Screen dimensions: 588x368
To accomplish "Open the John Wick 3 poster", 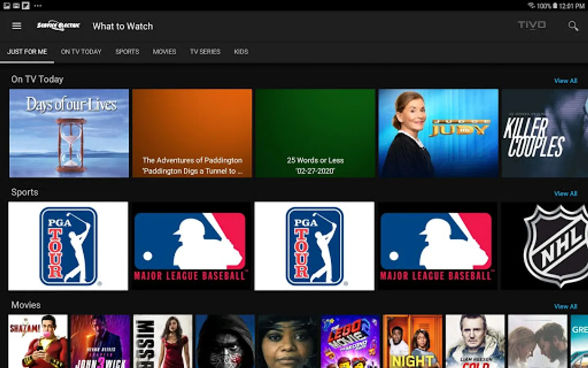I will coord(100,341).
